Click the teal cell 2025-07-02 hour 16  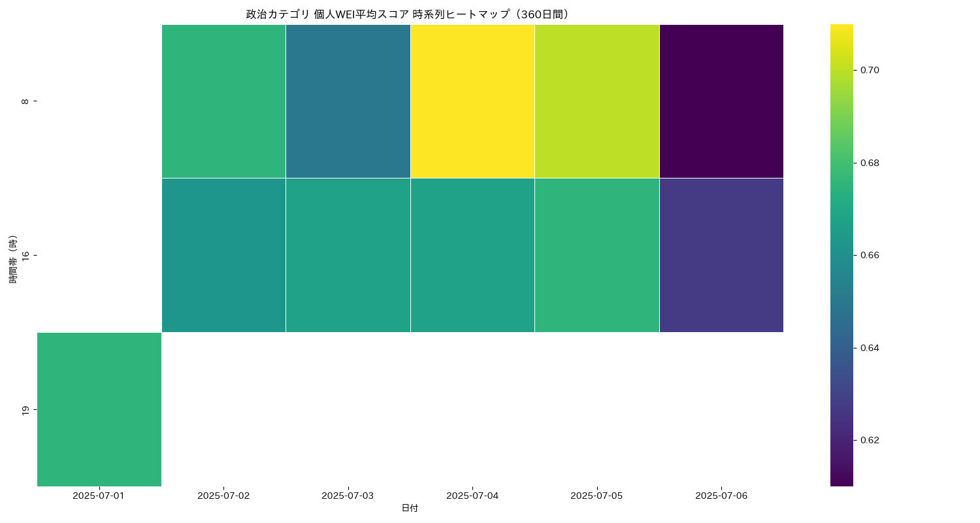[x=223, y=255]
